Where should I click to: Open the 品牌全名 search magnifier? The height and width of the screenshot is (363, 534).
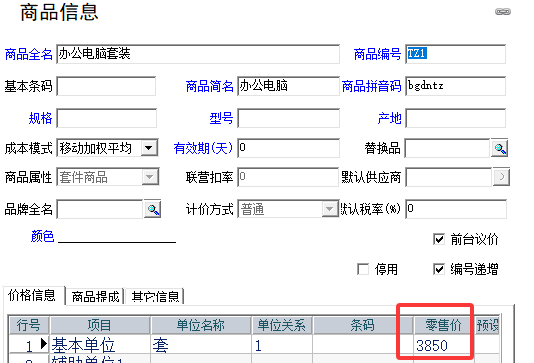(153, 209)
